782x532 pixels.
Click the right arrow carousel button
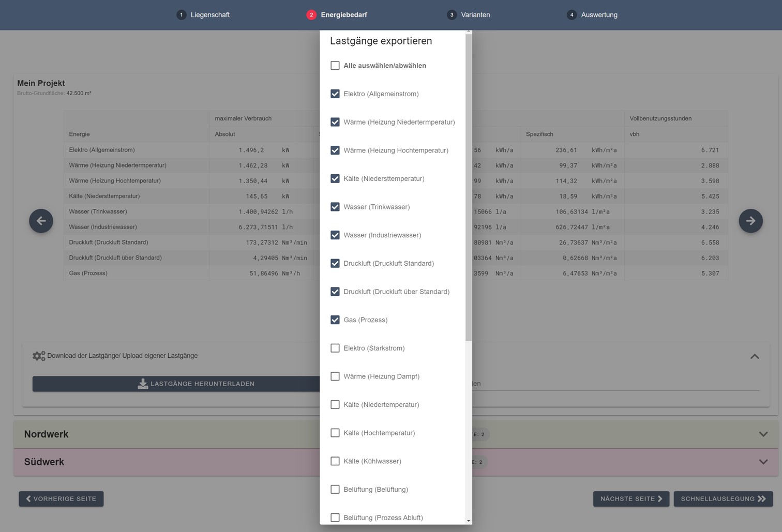click(750, 221)
